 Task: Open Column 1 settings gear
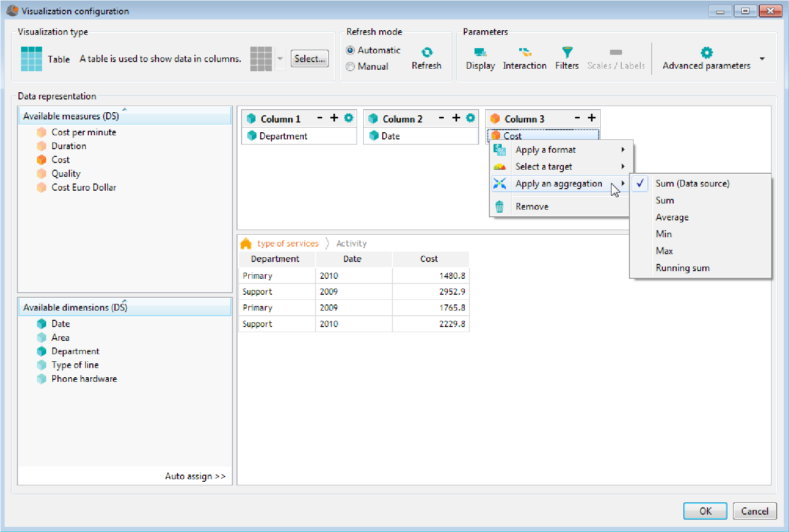coord(349,118)
